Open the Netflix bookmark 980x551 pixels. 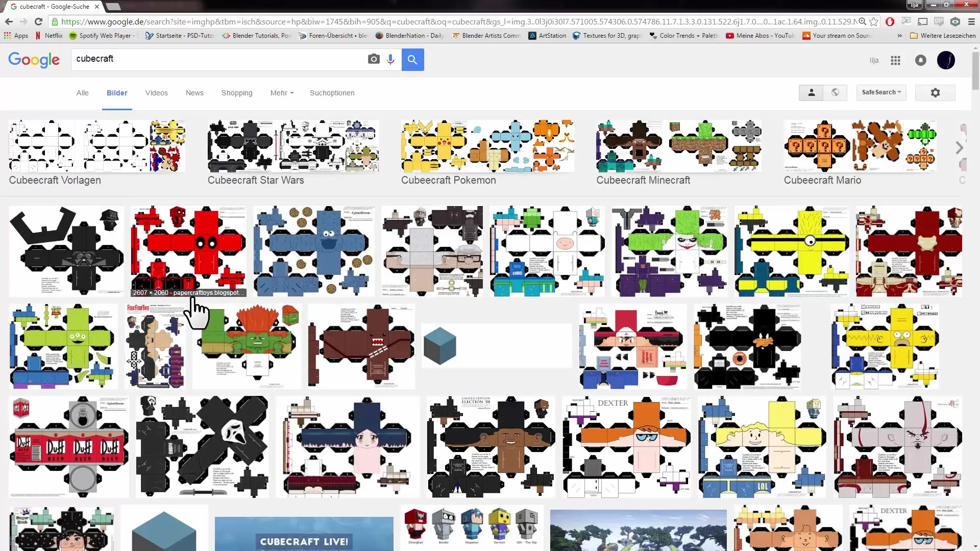49,36
